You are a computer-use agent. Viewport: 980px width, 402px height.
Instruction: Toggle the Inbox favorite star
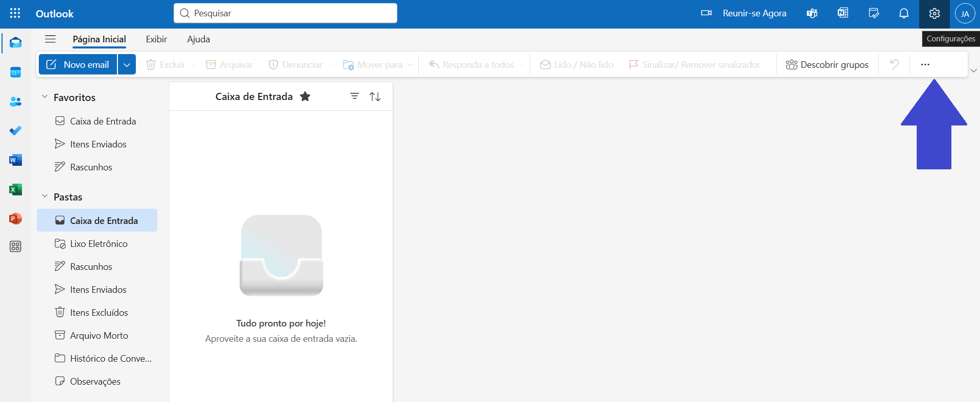[305, 96]
